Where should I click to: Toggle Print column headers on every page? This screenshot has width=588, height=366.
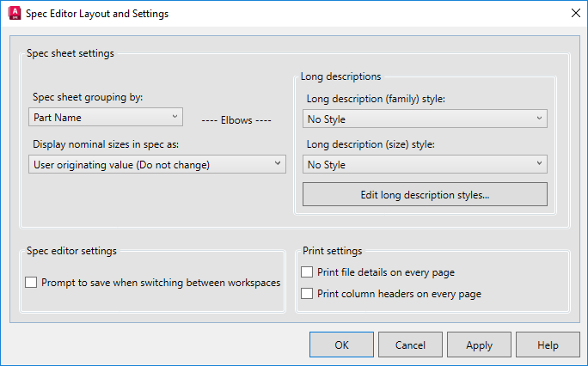pyautogui.click(x=308, y=294)
